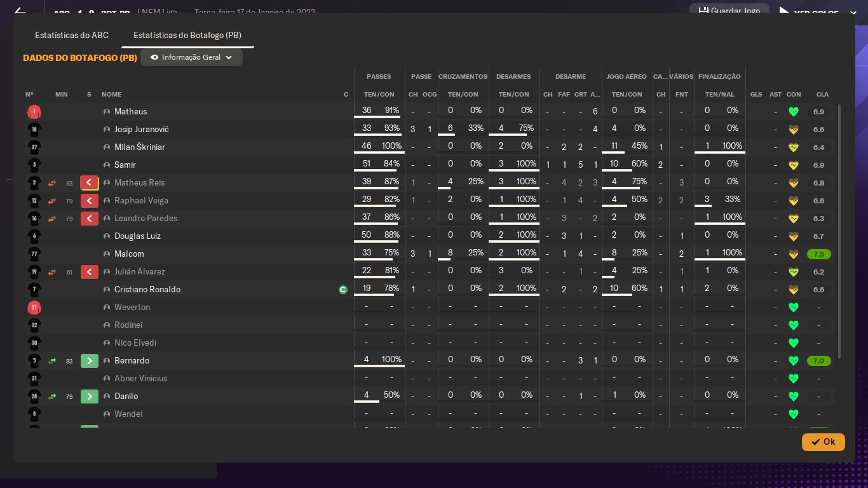The image size is (868, 488).
Task: Click Matheus's 6.9 rating value
Action: pyautogui.click(x=818, y=112)
